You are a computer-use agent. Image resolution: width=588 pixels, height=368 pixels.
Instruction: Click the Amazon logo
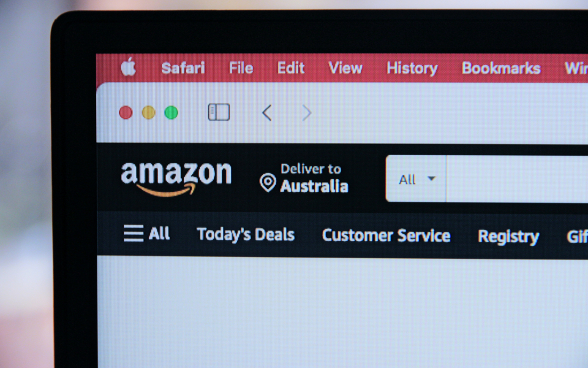pyautogui.click(x=176, y=178)
